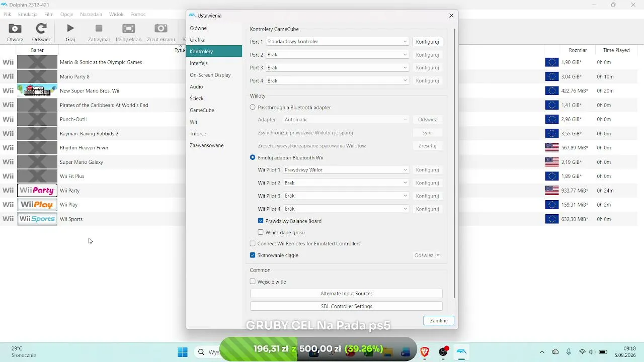This screenshot has width=644, height=362.
Task: Check Connect Wii Remotes for Emulated Controllers
Action: pyautogui.click(x=253, y=243)
